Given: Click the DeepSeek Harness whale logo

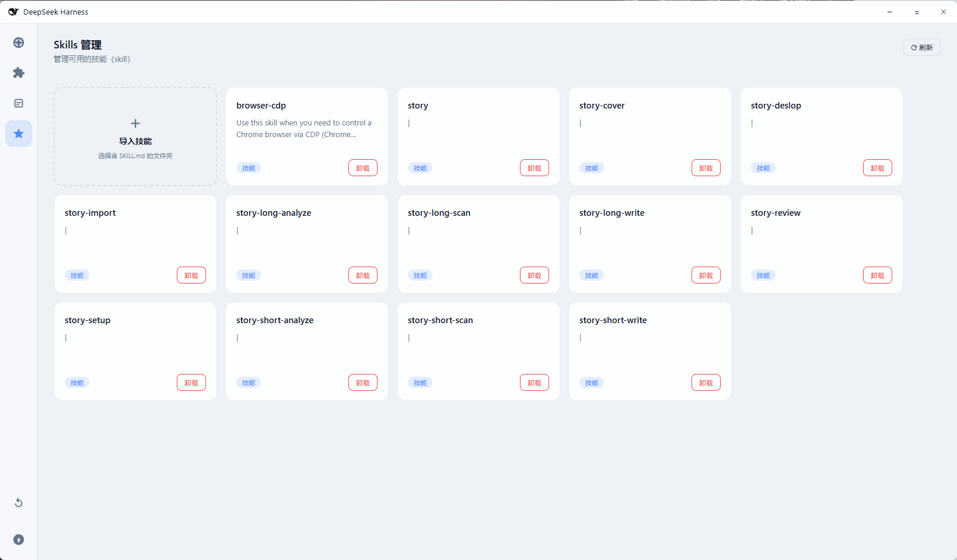Looking at the screenshot, I should tap(13, 12).
